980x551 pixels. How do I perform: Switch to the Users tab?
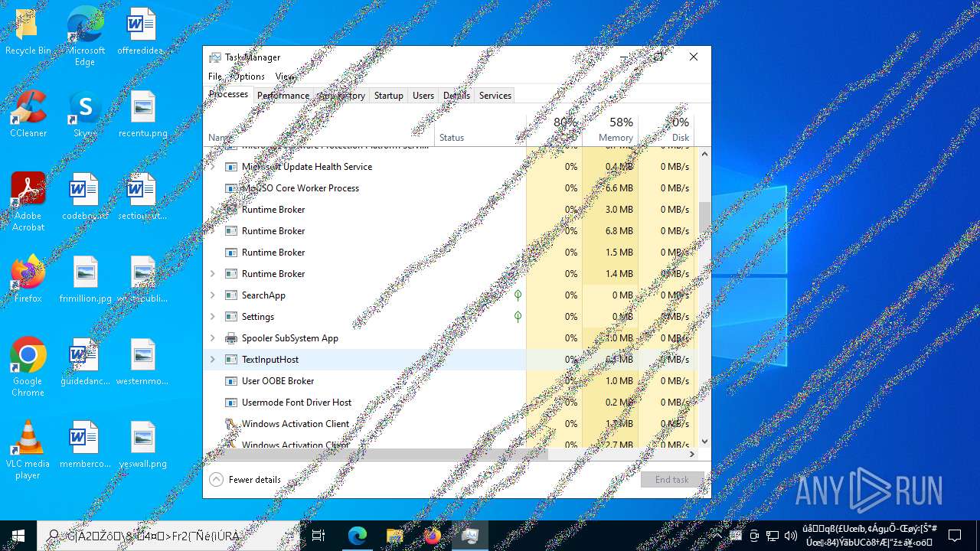[423, 96]
